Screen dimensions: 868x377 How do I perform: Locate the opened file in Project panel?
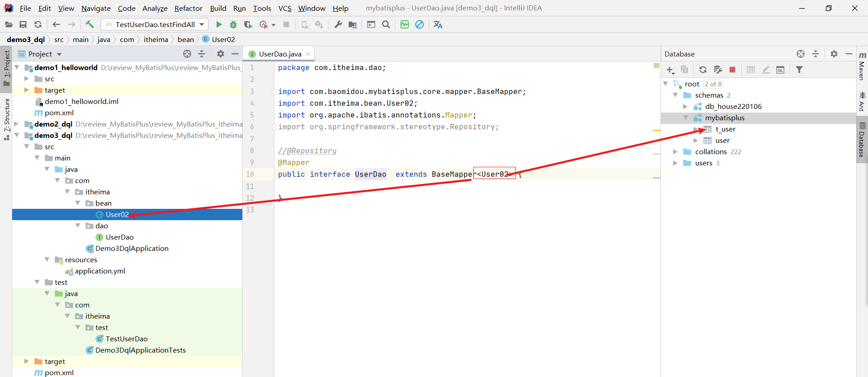tap(187, 54)
